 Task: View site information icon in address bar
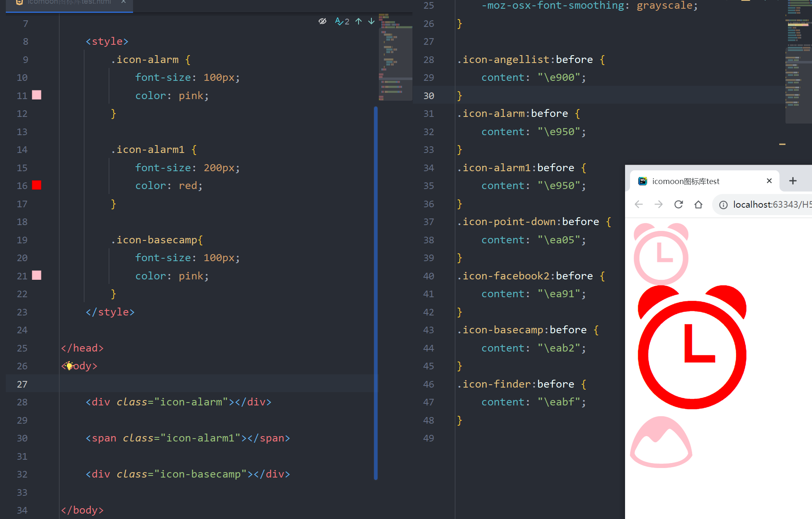click(x=723, y=205)
